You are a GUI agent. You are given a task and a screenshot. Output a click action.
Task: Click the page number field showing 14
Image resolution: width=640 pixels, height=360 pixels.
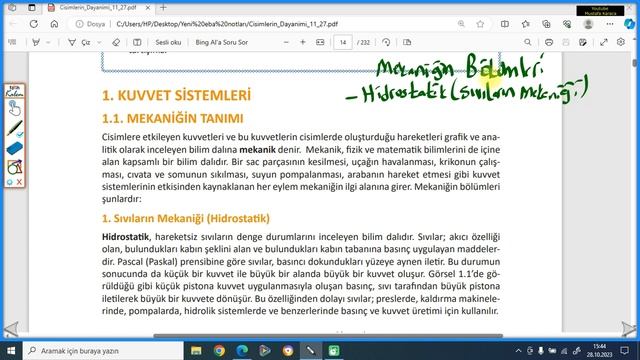[x=343, y=42]
